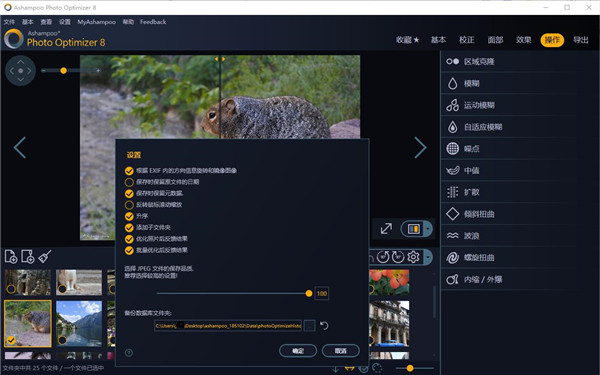Viewport: 600px width, 375px height.
Task: Uncheck 优化照片后反馈结果 option
Action: (129, 239)
